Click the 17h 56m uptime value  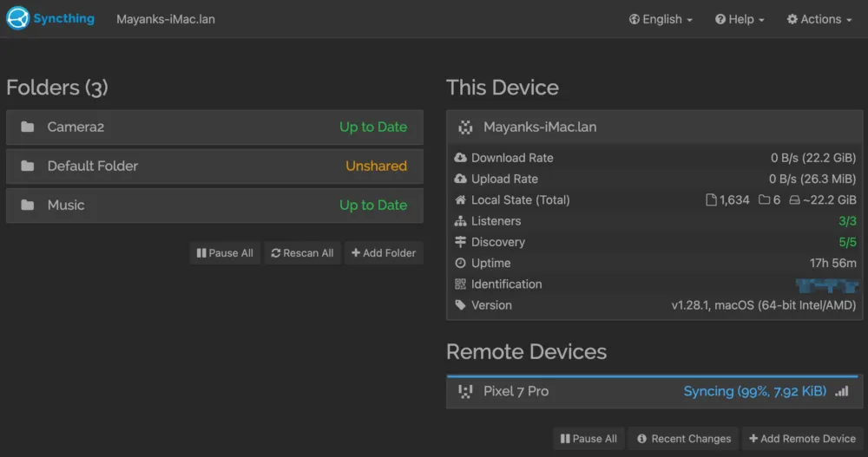click(x=832, y=263)
